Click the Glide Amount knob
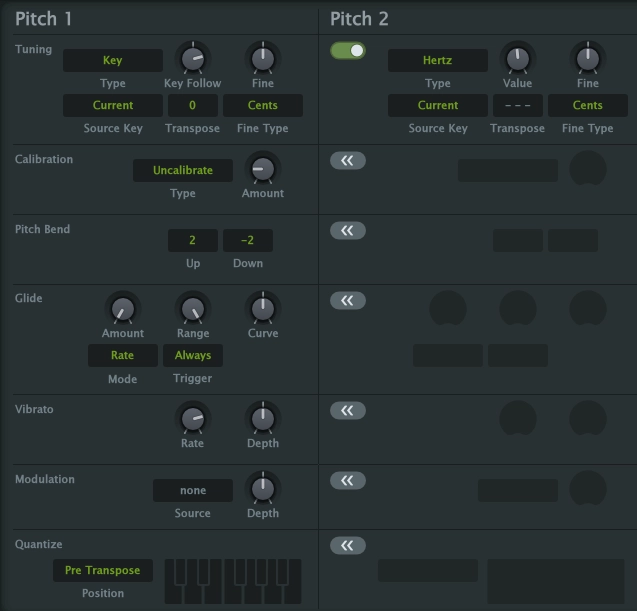 click(123, 309)
